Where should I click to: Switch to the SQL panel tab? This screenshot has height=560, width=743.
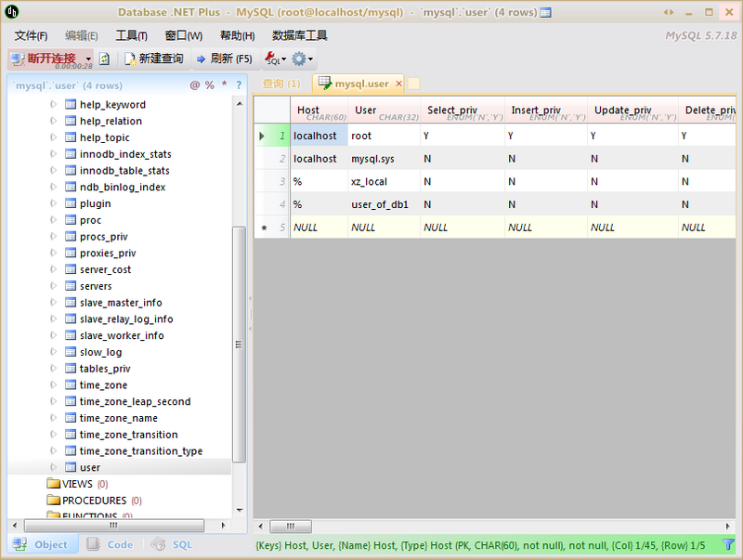click(171, 544)
